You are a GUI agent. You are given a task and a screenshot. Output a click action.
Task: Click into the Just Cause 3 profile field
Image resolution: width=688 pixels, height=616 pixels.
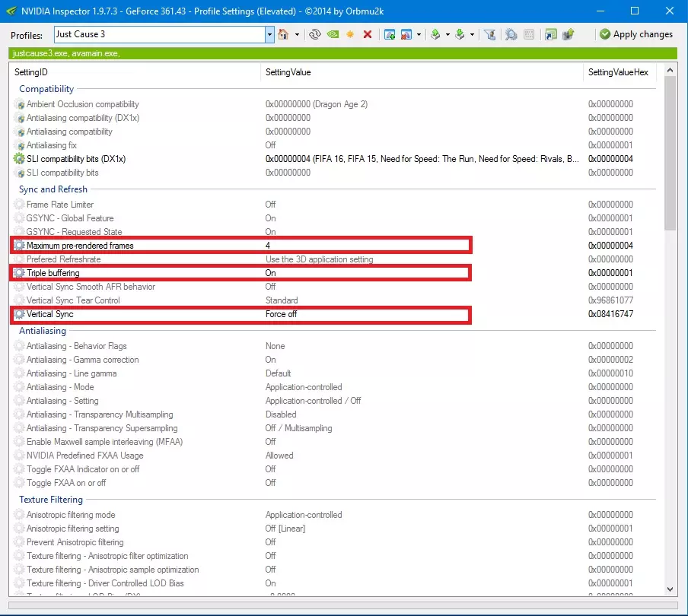(x=160, y=34)
